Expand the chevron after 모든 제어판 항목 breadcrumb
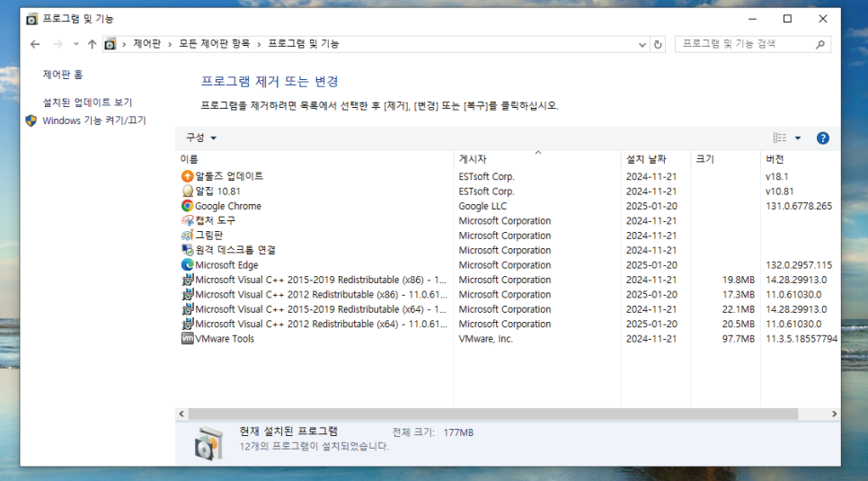The height and width of the screenshot is (481, 868). (x=259, y=44)
